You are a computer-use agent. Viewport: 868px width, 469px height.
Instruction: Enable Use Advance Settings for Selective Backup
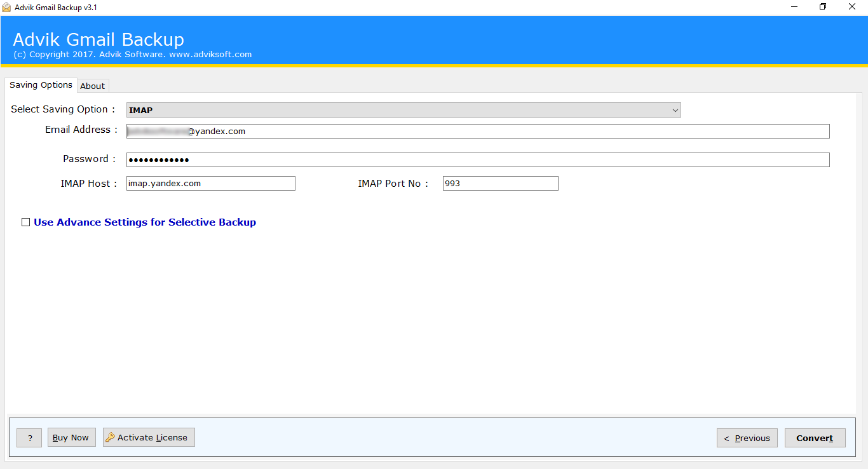point(26,222)
